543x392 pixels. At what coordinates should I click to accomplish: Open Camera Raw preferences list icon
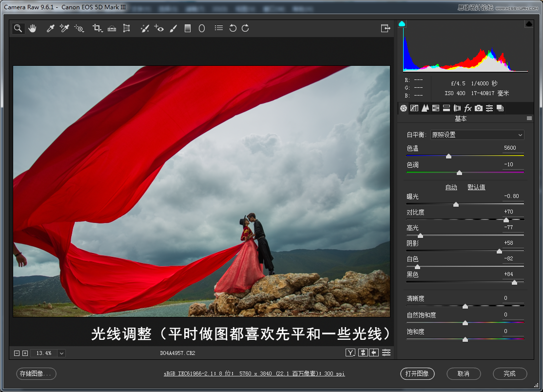coord(218,28)
